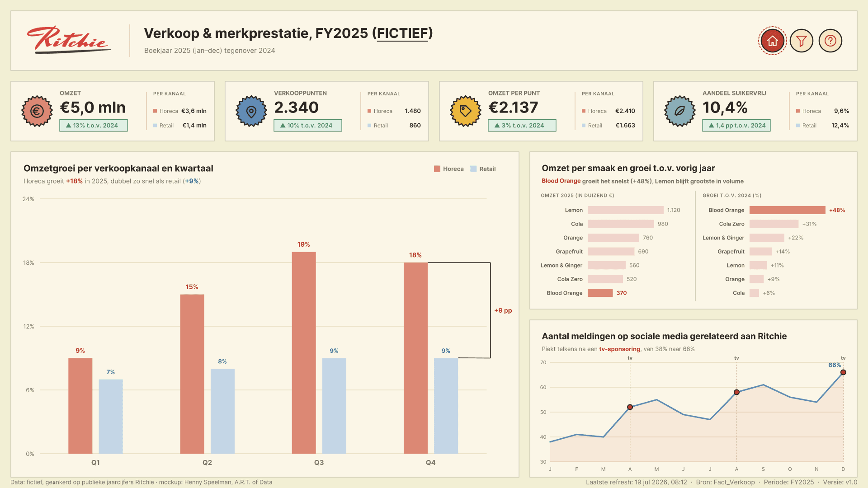Viewport: 868px width, 488px height.
Task: Click the Retail €1,4 mln value
Action: click(194, 126)
